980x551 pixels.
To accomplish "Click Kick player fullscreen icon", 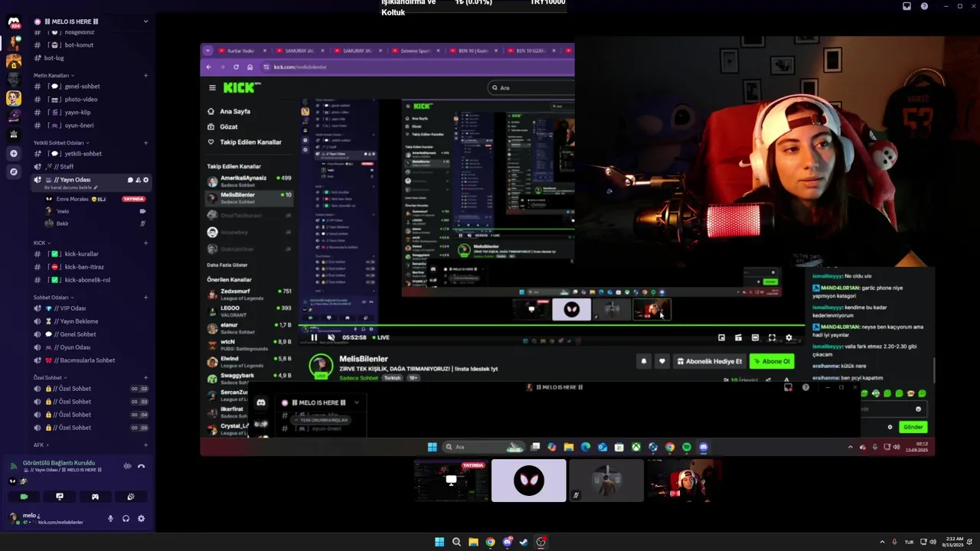I will pyautogui.click(x=772, y=337).
